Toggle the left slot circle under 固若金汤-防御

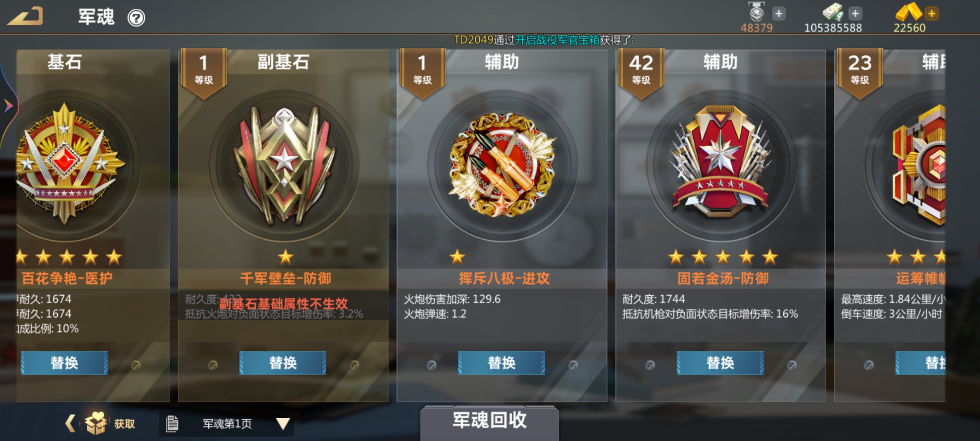click(650, 365)
